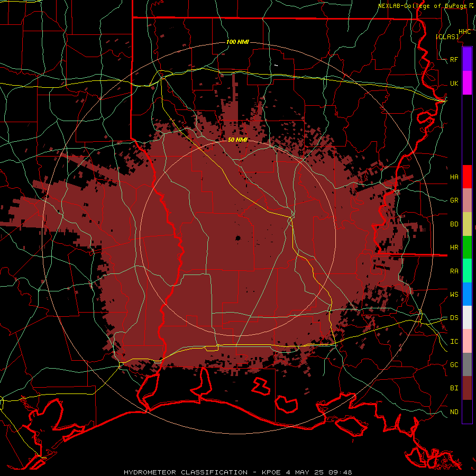
Task: Click the DS legend label
Action: [x=454, y=318]
